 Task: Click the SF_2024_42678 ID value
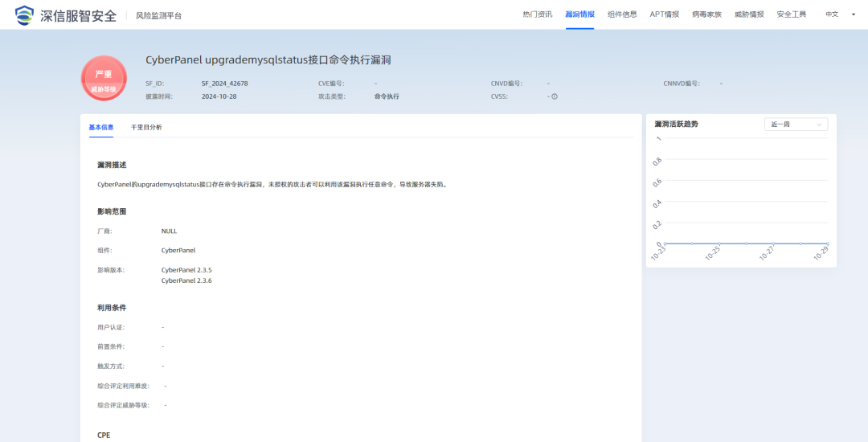(x=225, y=84)
